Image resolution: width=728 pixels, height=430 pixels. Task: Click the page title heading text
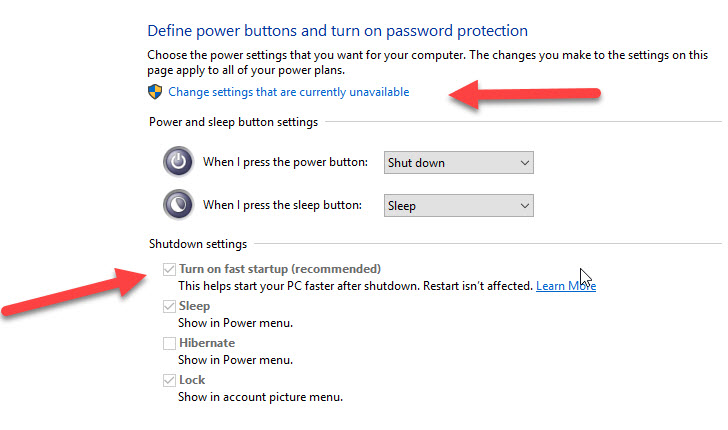pos(338,31)
